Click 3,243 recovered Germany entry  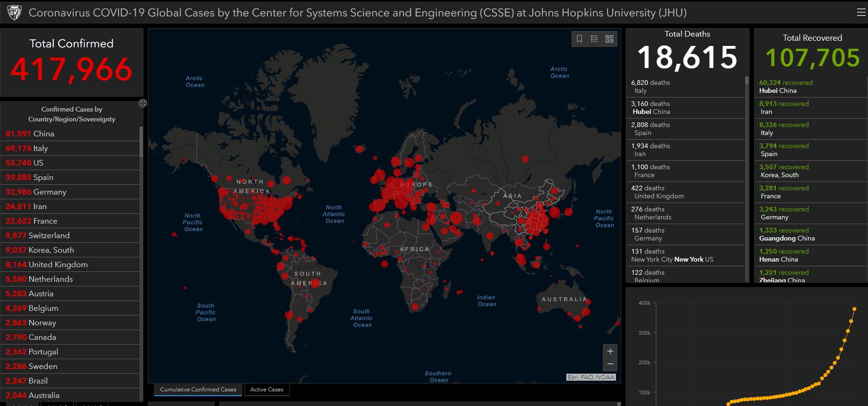[x=811, y=213]
